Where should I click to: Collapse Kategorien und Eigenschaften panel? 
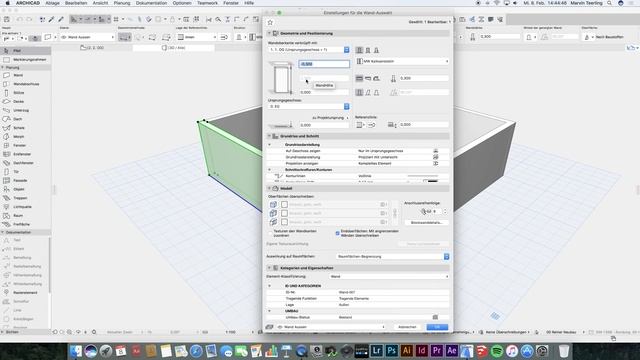click(x=269, y=268)
